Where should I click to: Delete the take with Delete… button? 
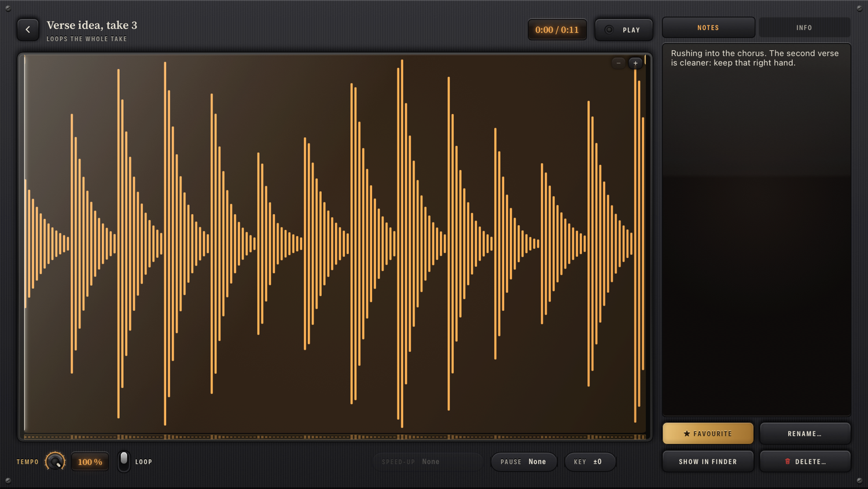(x=805, y=461)
